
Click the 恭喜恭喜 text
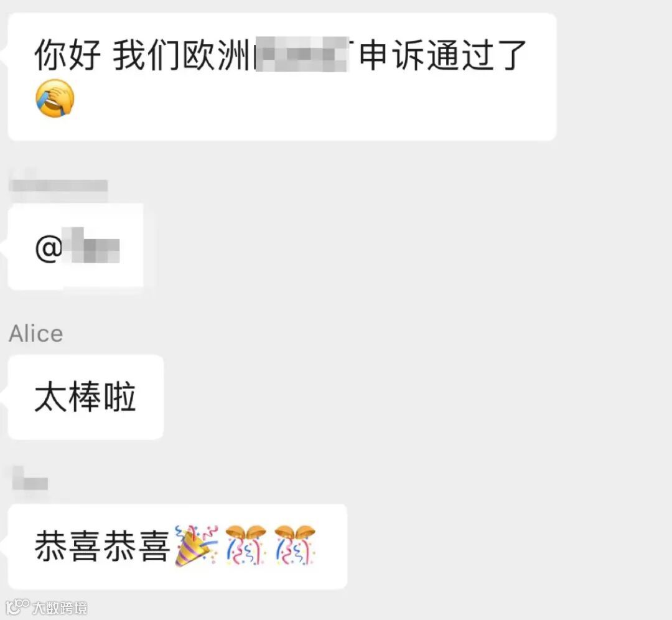pos(101,547)
